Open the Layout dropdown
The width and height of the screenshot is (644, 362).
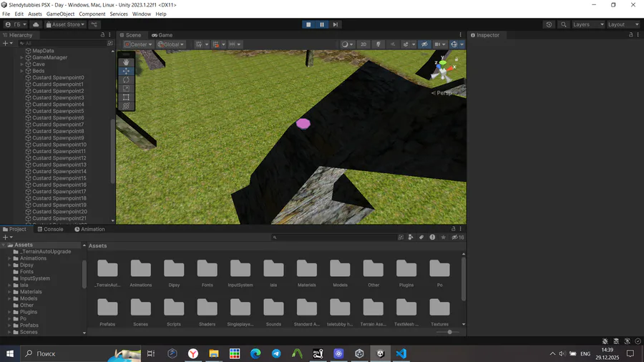(x=623, y=24)
